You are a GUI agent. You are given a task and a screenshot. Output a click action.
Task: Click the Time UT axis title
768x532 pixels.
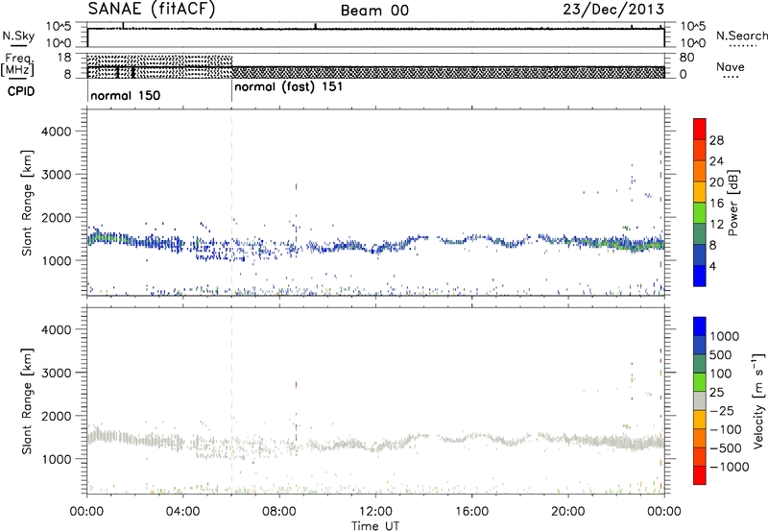click(375, 526)
